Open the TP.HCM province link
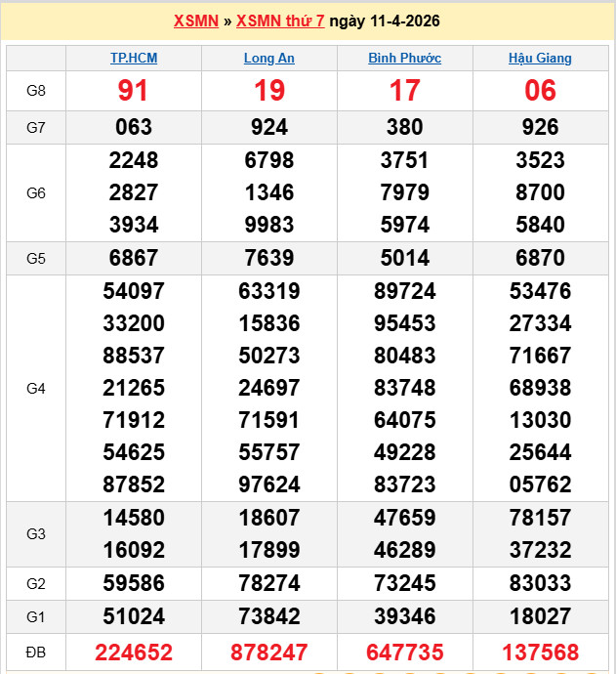 point(134,59)
